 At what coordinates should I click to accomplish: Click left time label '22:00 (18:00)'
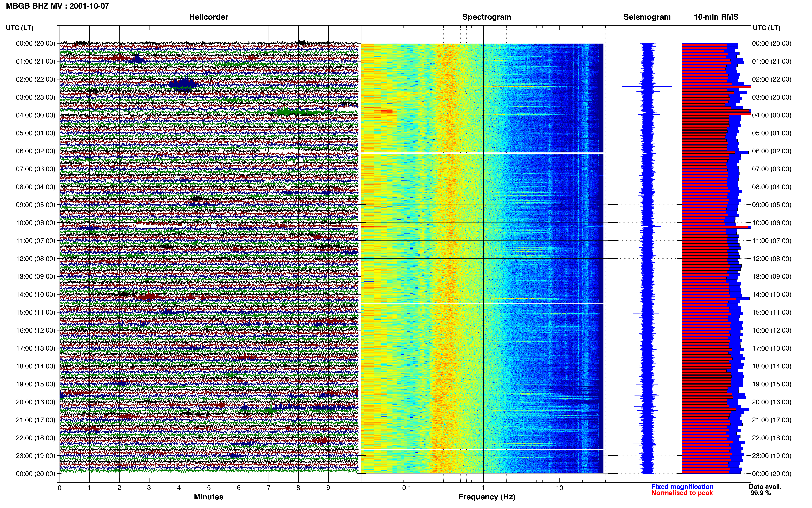(x=36, y=438)
